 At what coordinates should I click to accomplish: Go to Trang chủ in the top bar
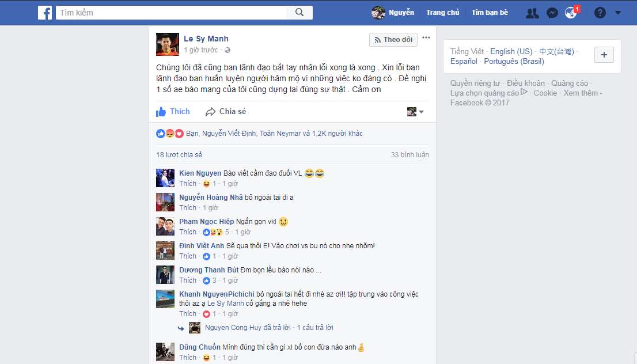click(x=442, y=13)
